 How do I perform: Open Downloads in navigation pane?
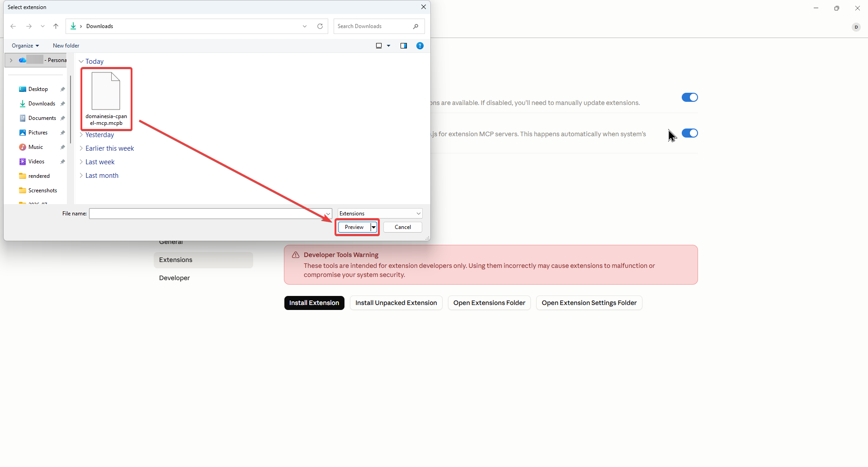tap(42, 104)
